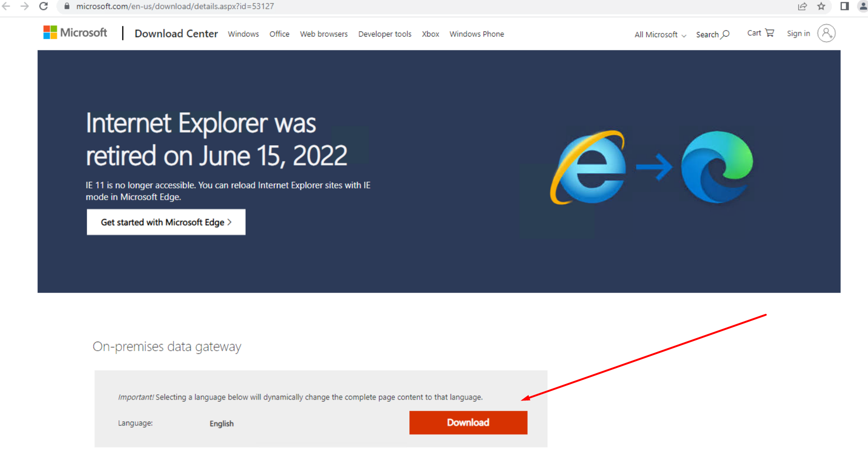Click the Sign in avatar icon
The width and height of the screenshot is (868, 455).
(x=826, y=33)
